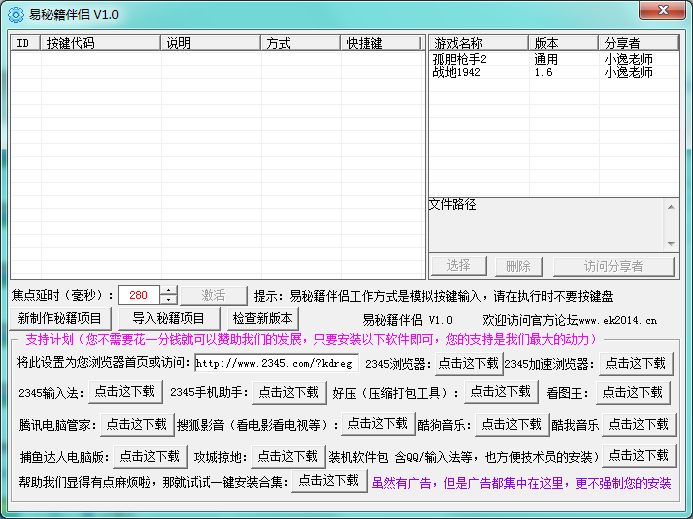The image size is (693, 519).
Task: Download 2345手机助手 via its 点击这下载 button
Action: click(289, 393)
